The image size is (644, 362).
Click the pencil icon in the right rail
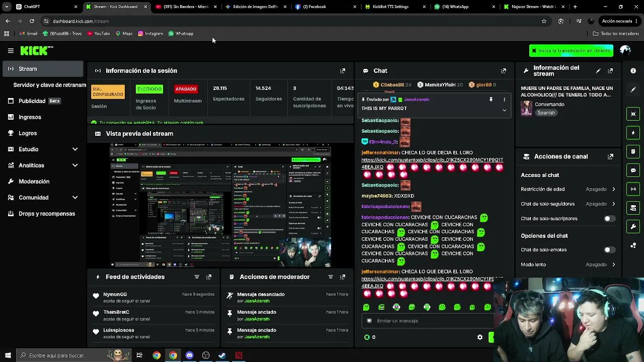pyautogui.click(x=633, y=89)
